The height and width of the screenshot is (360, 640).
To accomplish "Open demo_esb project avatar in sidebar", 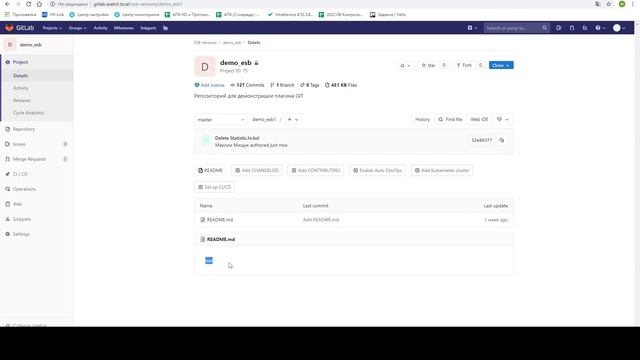I will coord(10,44).
